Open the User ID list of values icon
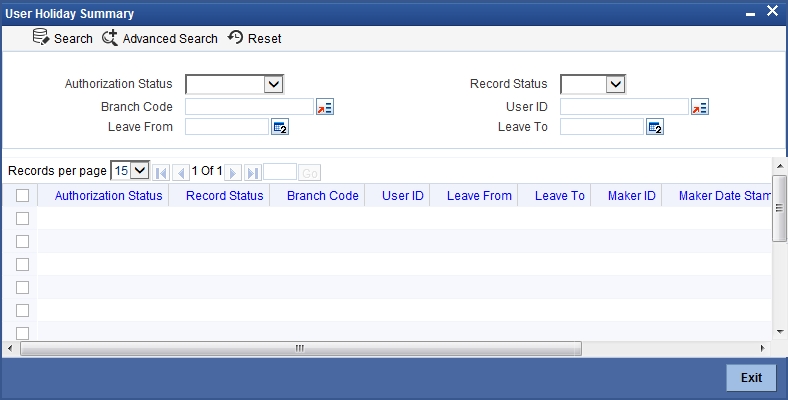Image resolution: width=788 pixels, height=400 pixels. [x=700, y=107]
